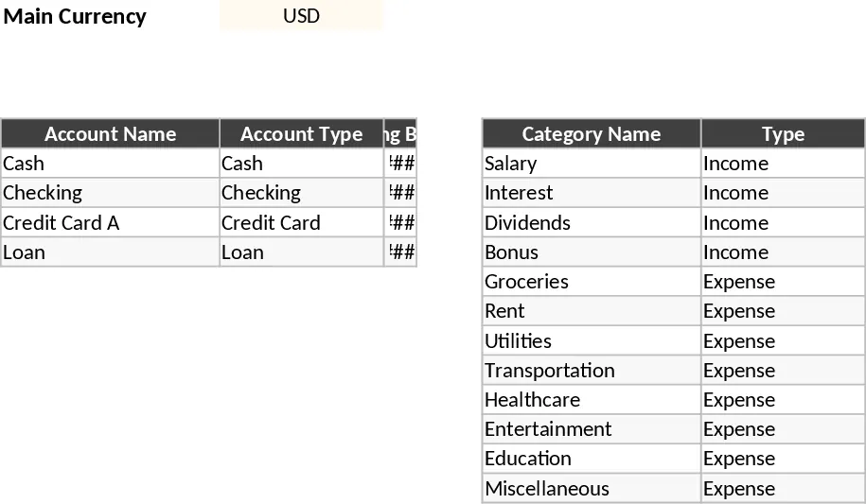Image resolution: width=866 pixels, height=504 pixels.
Task: Select the Salary category cell
Action: 592,164
